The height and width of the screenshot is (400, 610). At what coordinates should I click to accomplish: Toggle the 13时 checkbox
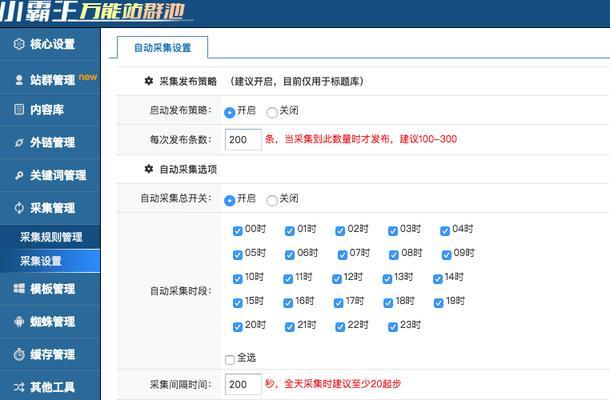click(387, 279)
